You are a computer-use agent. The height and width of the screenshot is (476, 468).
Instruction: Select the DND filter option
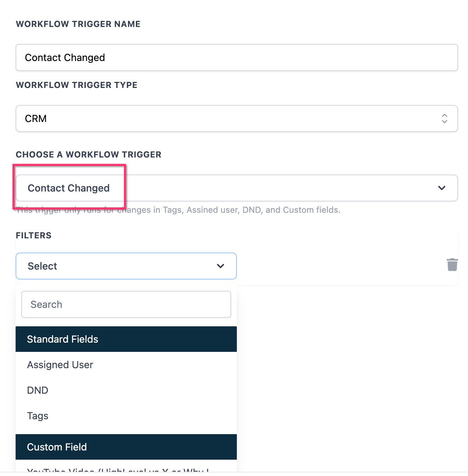point(38,390)
